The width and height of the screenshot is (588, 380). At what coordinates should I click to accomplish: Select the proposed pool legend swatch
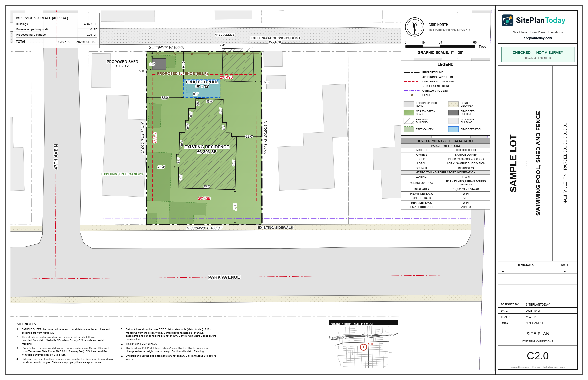453,129
